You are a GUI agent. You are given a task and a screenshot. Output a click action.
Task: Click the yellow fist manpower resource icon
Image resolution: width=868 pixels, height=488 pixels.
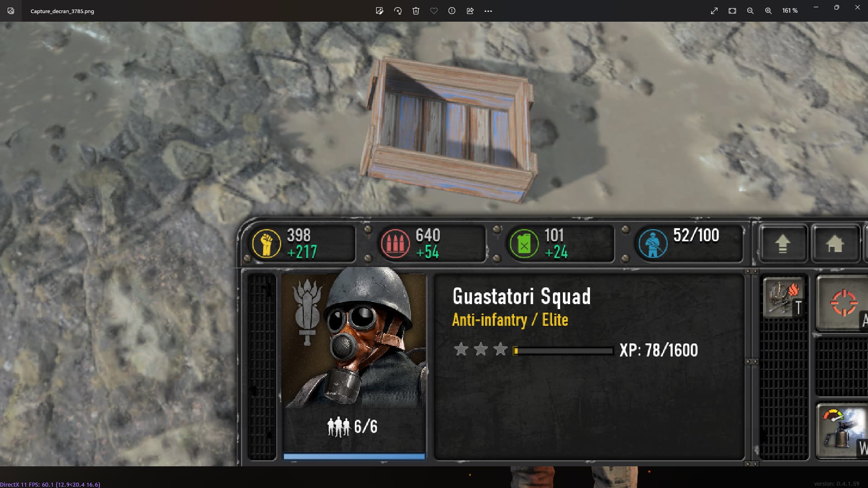point(266,244)
